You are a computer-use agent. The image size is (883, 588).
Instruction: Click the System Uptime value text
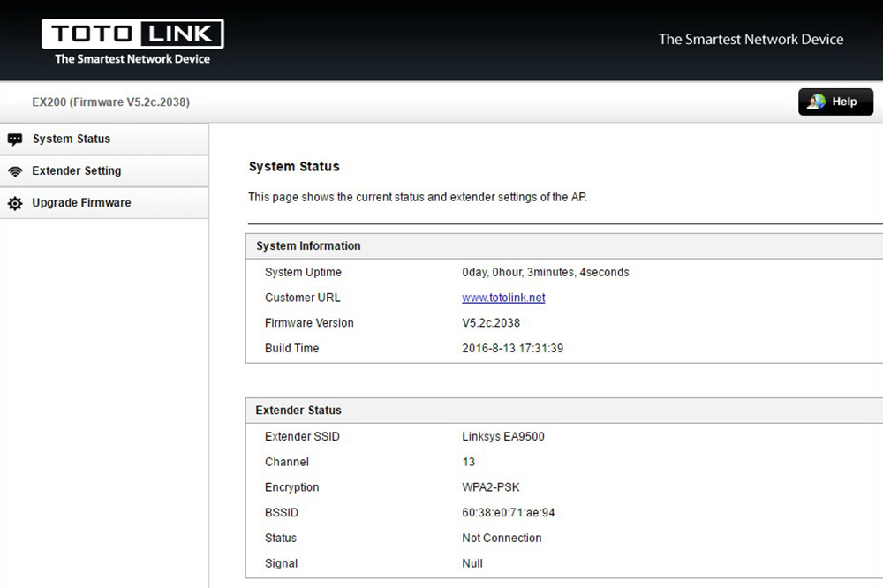click(545, 272)
